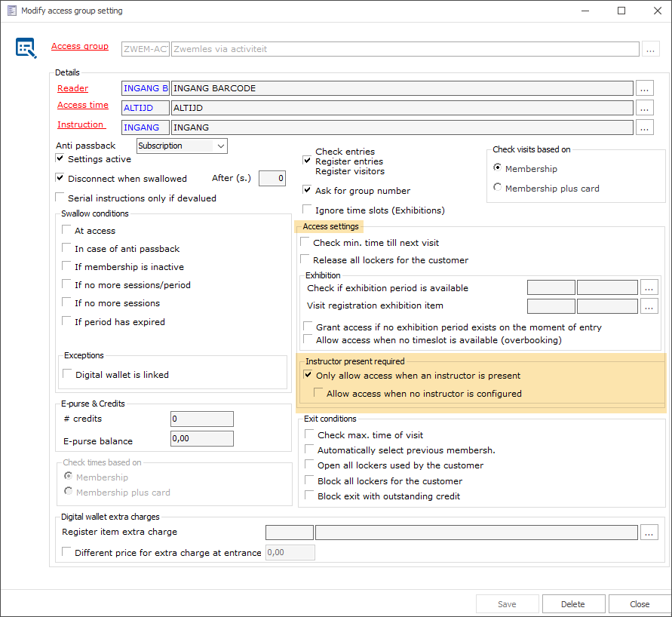Click the Instruction code field INGANG
Screen dimensions: 672x617
pos(146,127)
